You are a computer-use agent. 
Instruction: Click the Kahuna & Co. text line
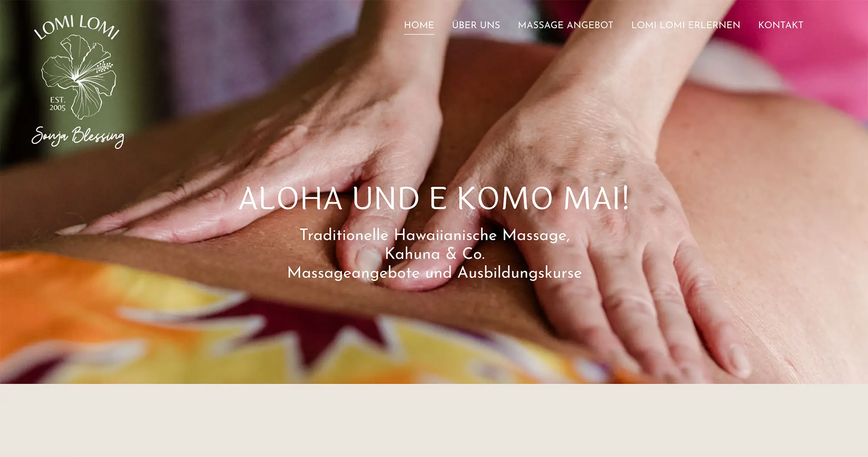434,254
